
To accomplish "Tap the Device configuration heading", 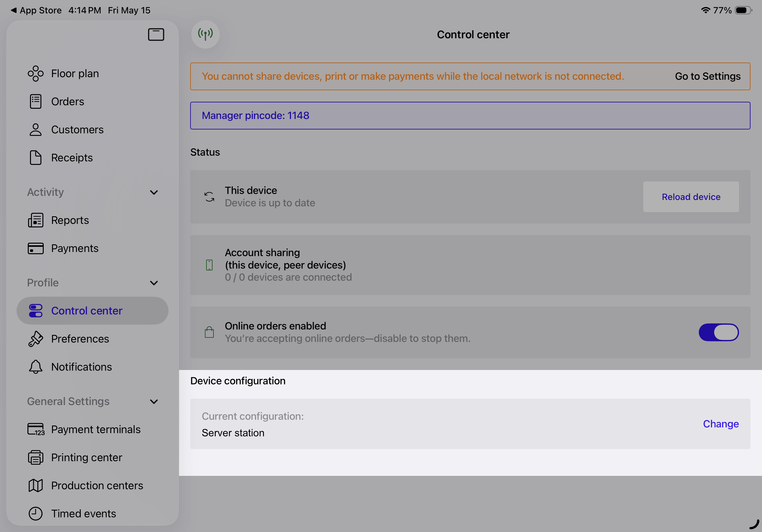I will tap(238, 381).
